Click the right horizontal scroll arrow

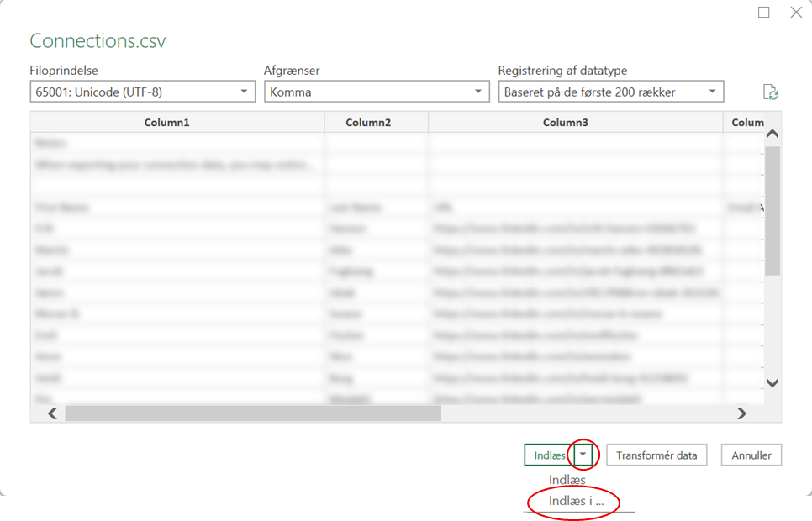pyautogui.click(x=741, y=413)
